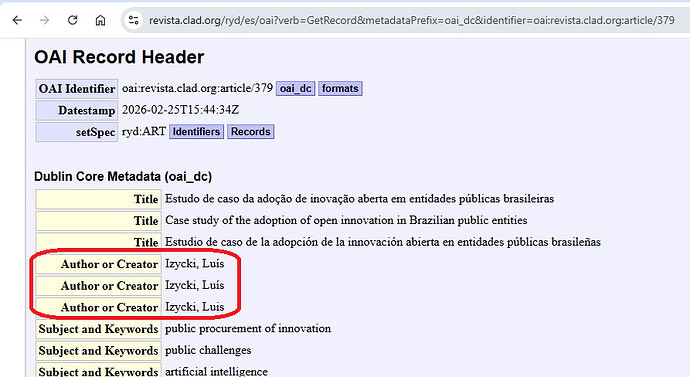Select keyword 'public procurement of innovation'
Screen dimensions: 690x377
click(248, 328)
